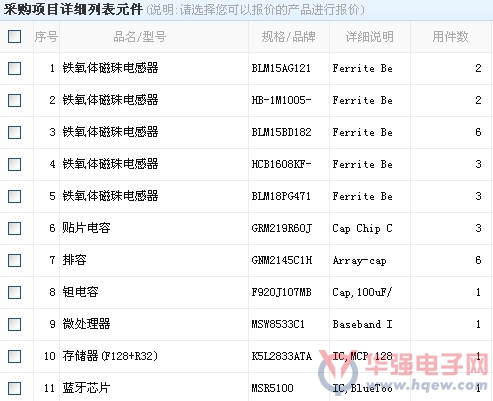This screenshot has height=401, width=493.
Task: Check row 3 checkbox for BLM15BD182
Action: pyautogui.click(x=15, y=132)
